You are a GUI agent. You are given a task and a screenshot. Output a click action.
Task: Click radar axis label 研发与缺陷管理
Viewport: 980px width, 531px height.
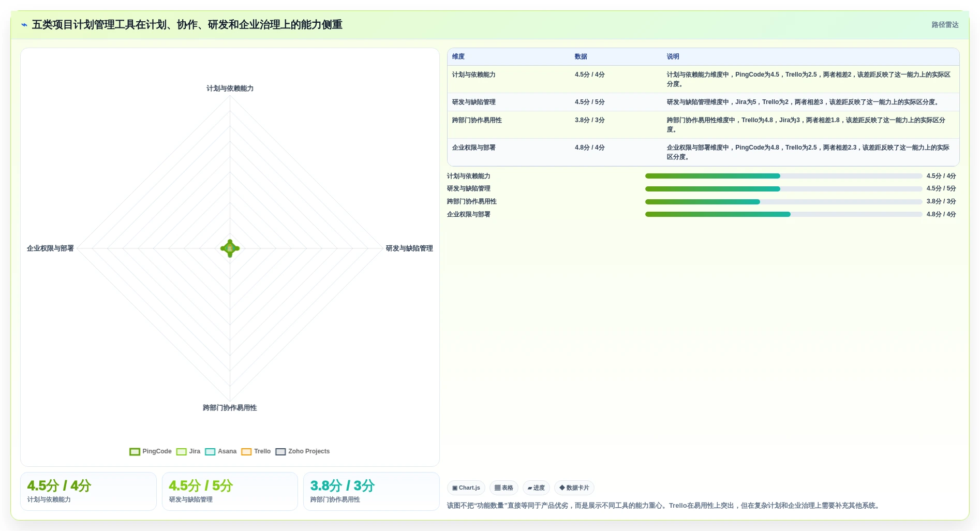(x=409, y=248)
